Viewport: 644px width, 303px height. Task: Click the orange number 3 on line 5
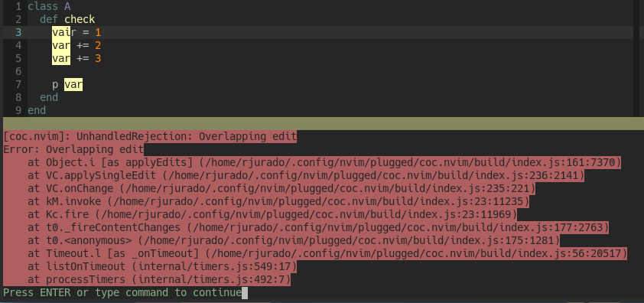pyautogui.click(x=98, y=58)
